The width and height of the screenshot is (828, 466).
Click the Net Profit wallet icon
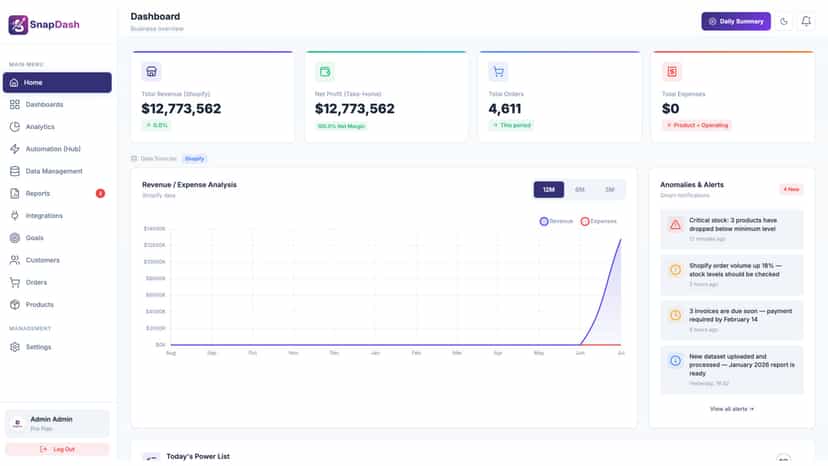pos(325,71)
